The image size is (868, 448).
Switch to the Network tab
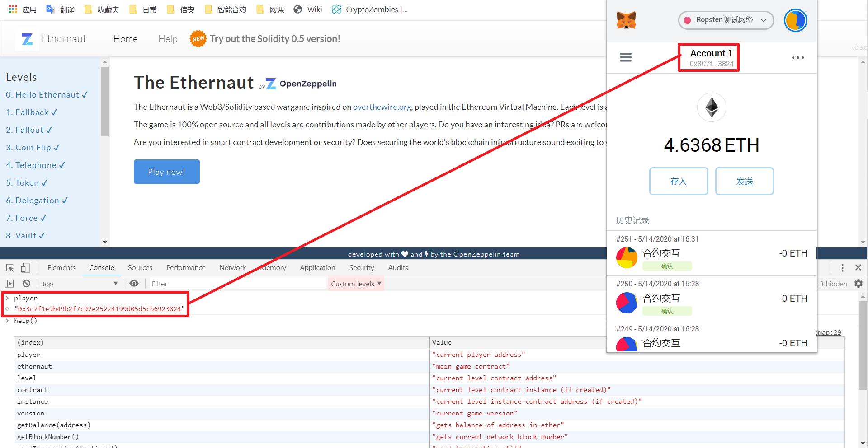coord(233,268)
